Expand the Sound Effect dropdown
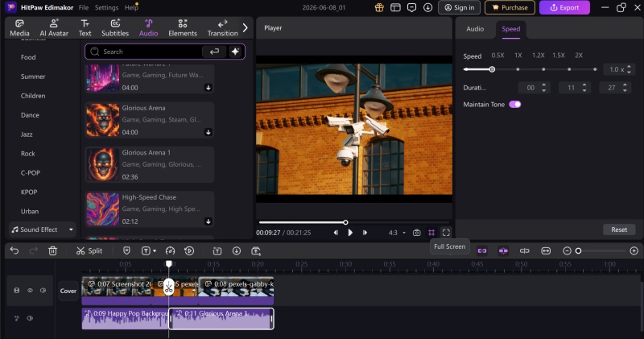The image size is (644, 339). (x=43, y=229)
